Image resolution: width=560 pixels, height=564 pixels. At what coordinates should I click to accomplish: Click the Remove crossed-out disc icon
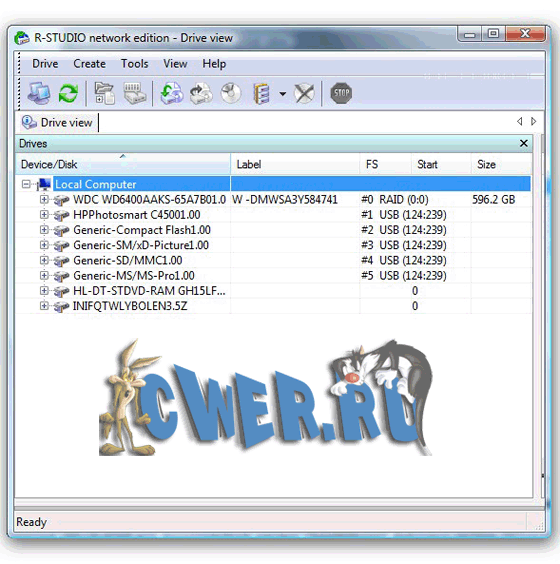pos(304,93)
